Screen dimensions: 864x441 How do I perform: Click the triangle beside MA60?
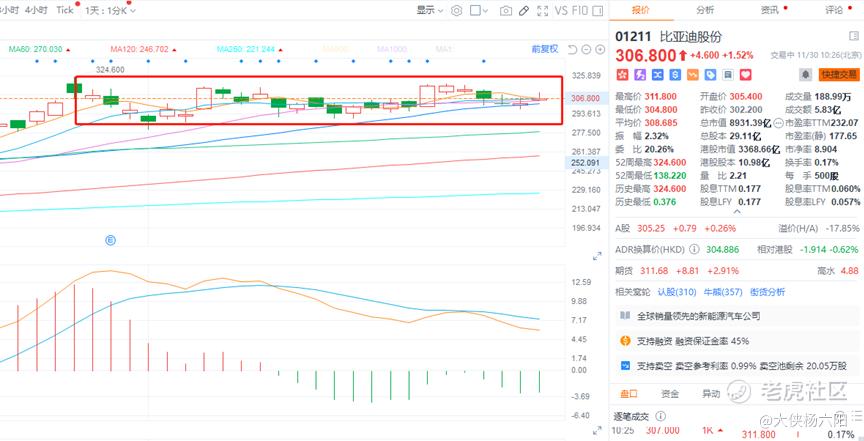coord(68,50)
